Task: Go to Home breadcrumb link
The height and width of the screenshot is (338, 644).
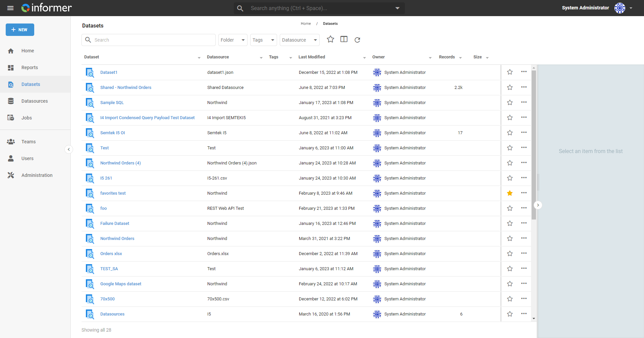Action: click(306, 23)
